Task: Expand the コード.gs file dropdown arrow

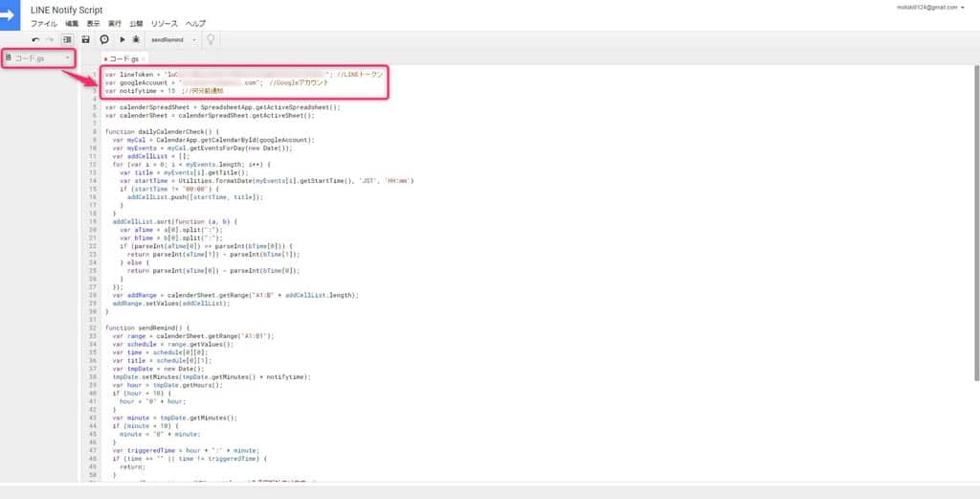Action: click(67, 58)
